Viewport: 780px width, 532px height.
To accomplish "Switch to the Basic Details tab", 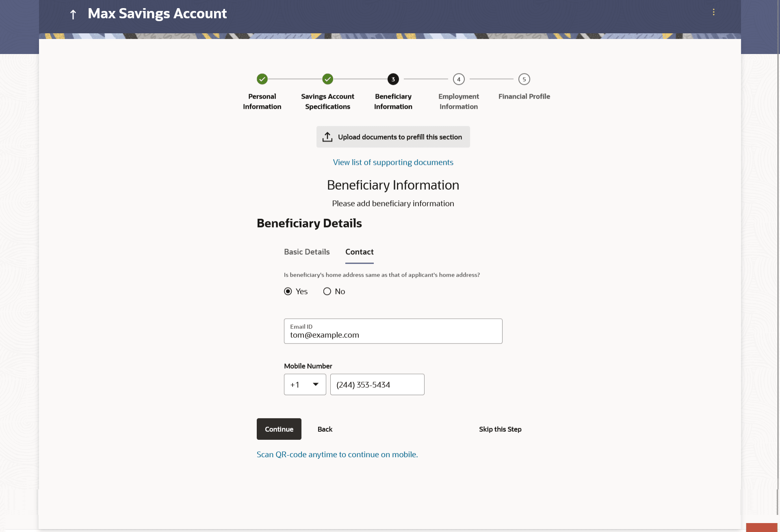I will click(307, 252).
